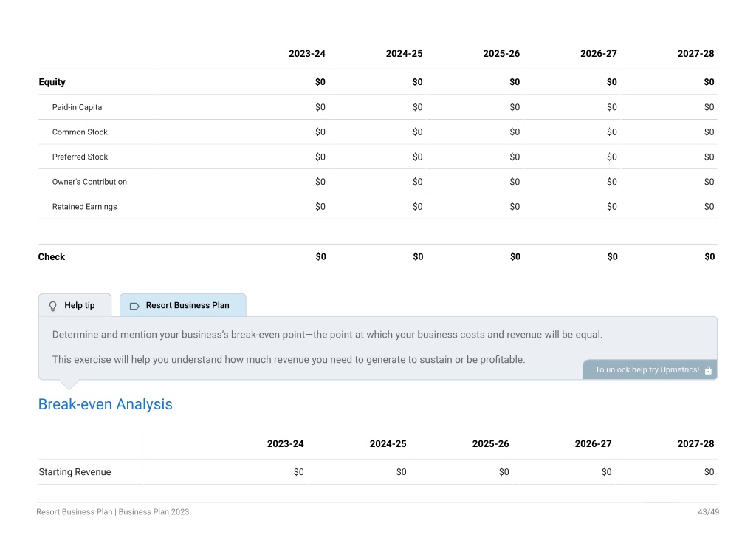Select the Break-even Analysis heading
The width and height of the screenshot is (756, 535).
[x=105, y=404]
